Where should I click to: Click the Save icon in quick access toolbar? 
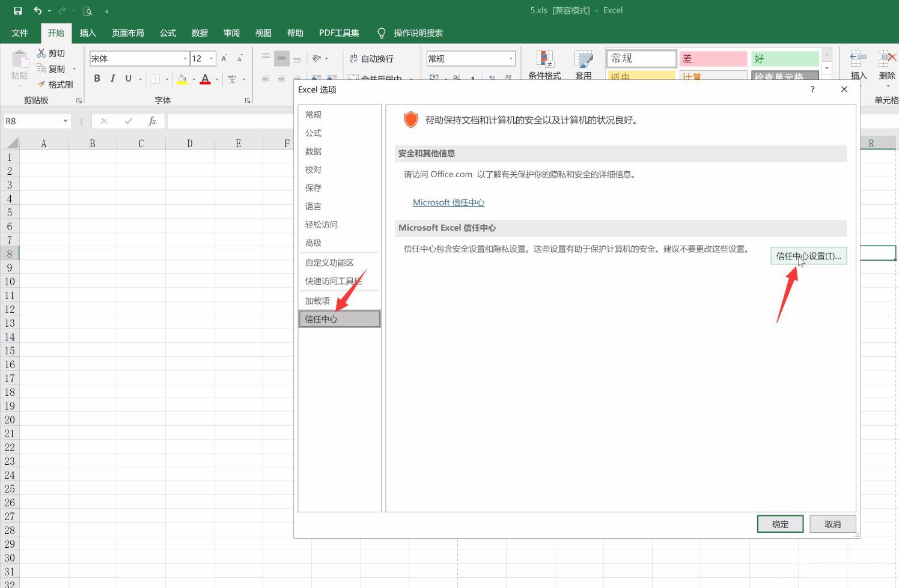click(17, 11)
